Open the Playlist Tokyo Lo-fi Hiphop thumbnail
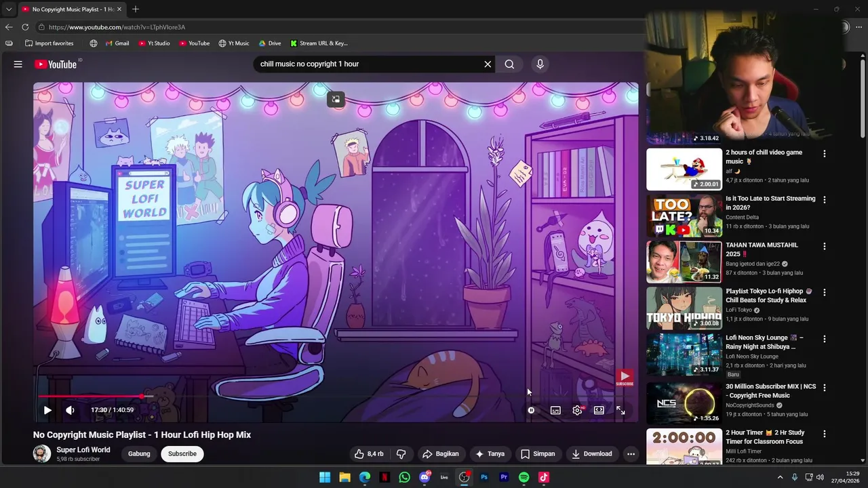868x488 pixels. [x=684, y=308]
